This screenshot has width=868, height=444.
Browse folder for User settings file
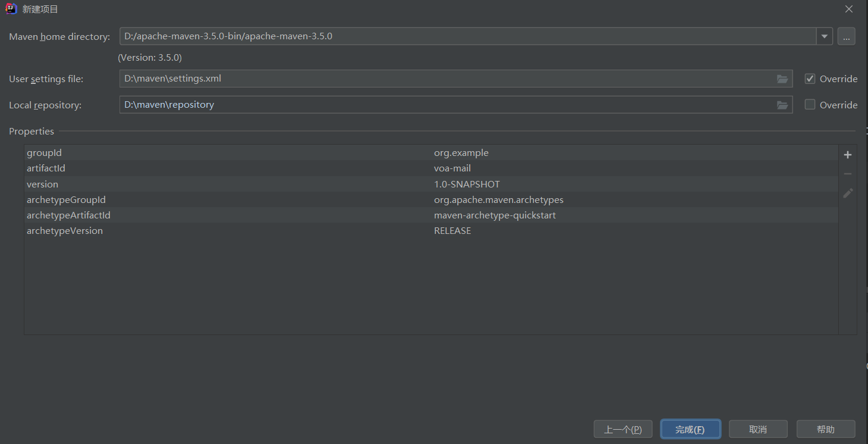coord(782,79)
